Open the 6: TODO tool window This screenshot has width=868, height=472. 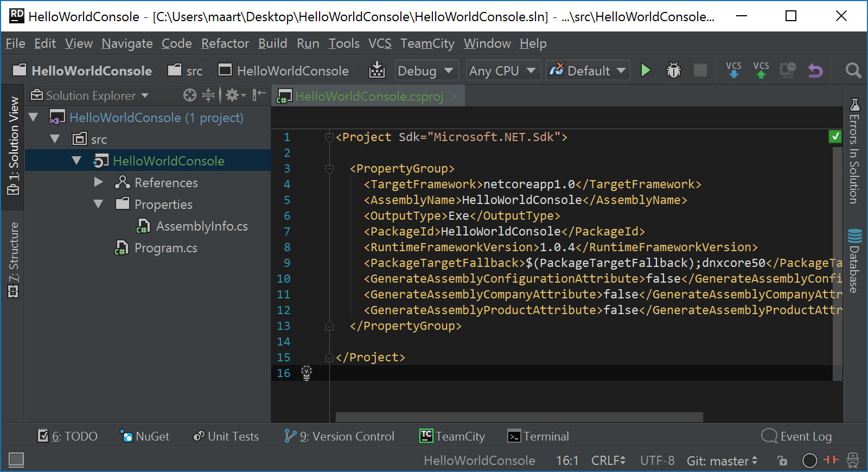[x=67, y=436]
